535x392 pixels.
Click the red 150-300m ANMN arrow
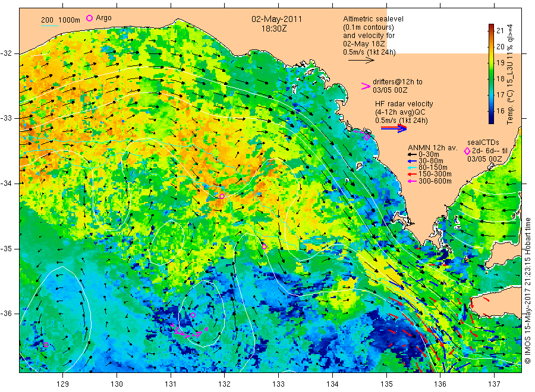pos(412,174)
